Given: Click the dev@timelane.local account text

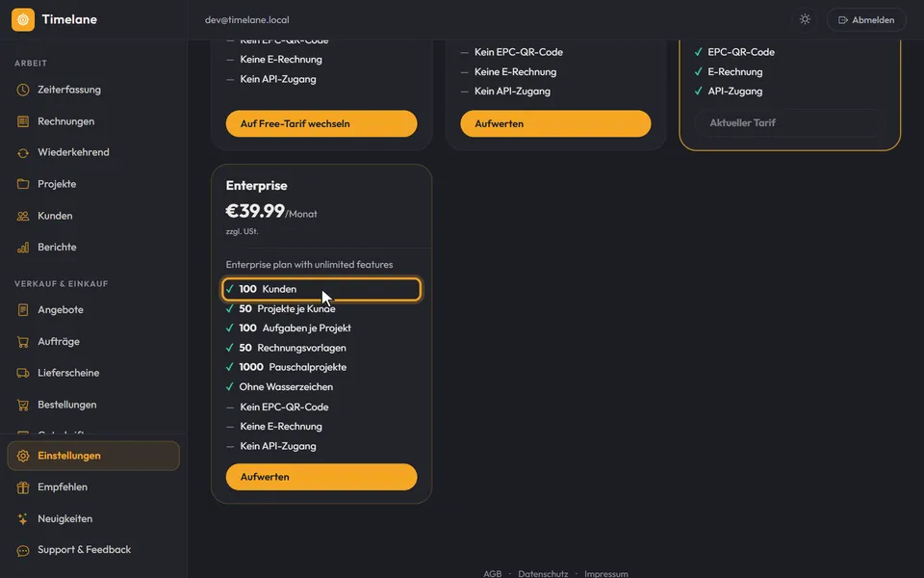Looking at the screenshot, I should [x=247, y=19].
